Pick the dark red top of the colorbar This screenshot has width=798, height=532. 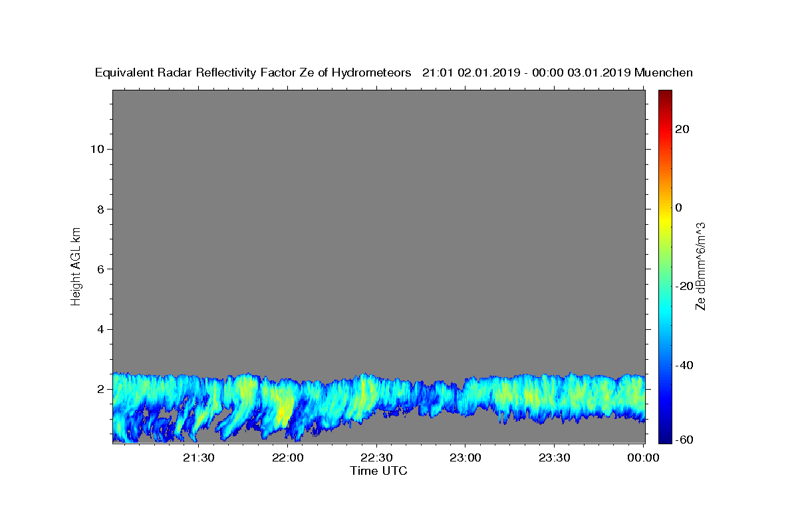(665, 94)
